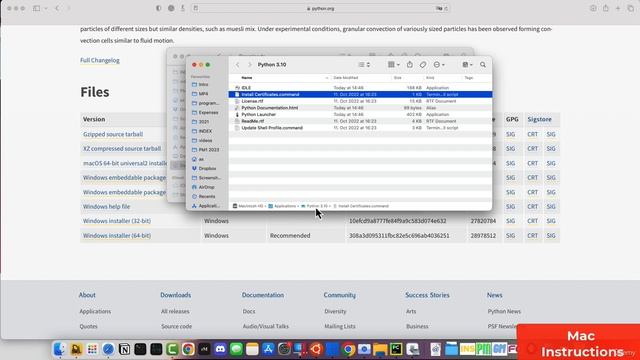Click the Finder Share icon
Image resolution: width=640 pixels, height=360 pixels.
(x=410, y=64)
